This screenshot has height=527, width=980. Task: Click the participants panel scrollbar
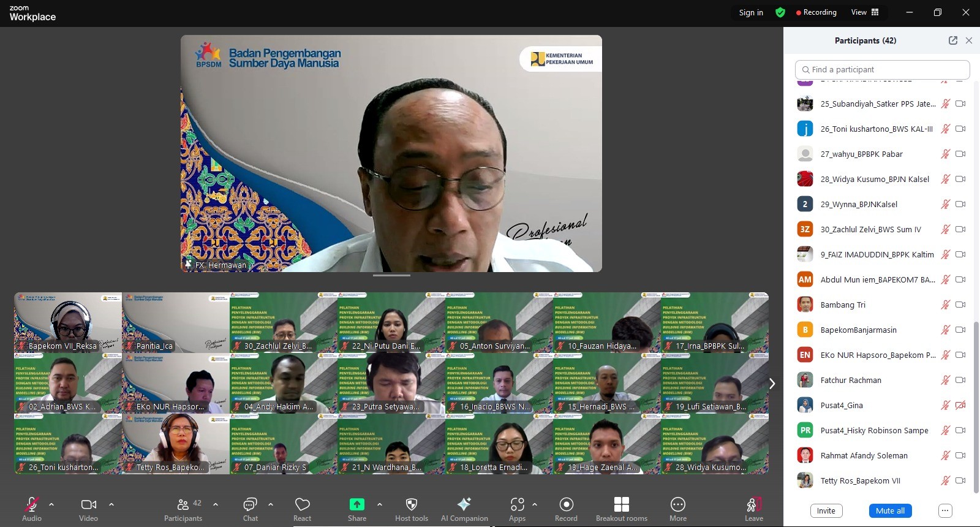click(976, 406)
